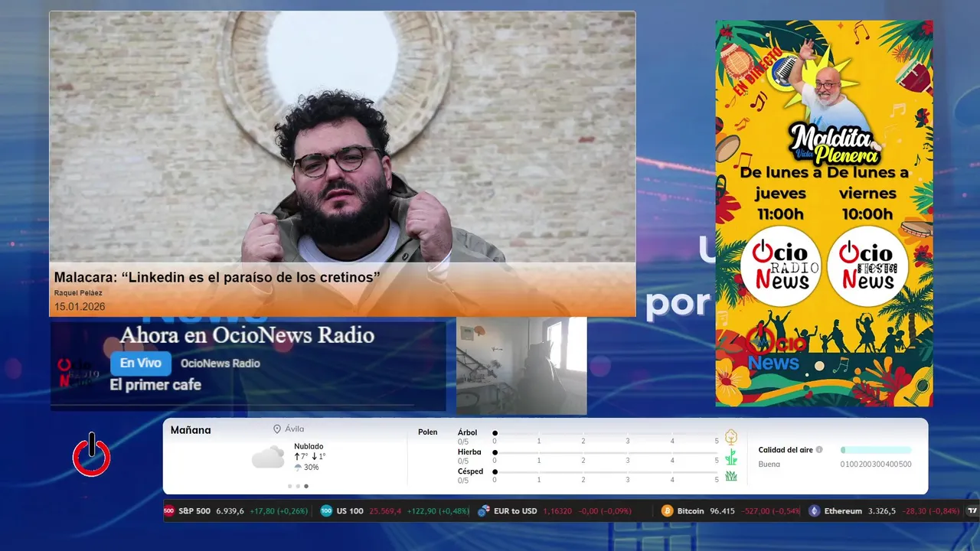This screenshot has height=551, width=980.
Task: Click the EUR to USD ticker name
Action: (x=515, y=511)
